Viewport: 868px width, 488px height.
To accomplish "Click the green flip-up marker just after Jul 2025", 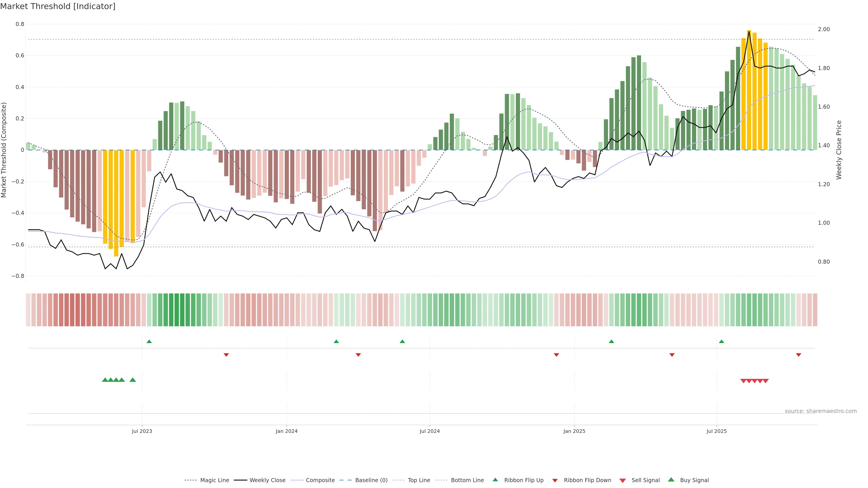I will point(722,342).
